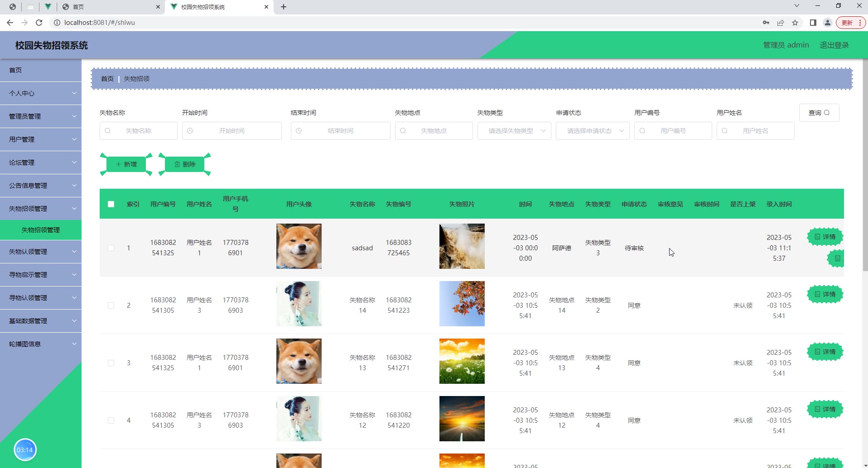Click the clock icon in 开始时间 field
868x468 pixels.
click(190, 131)
